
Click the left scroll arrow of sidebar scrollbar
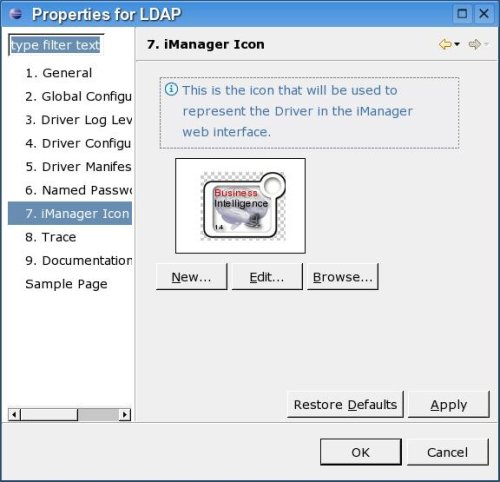pos(14,415)
